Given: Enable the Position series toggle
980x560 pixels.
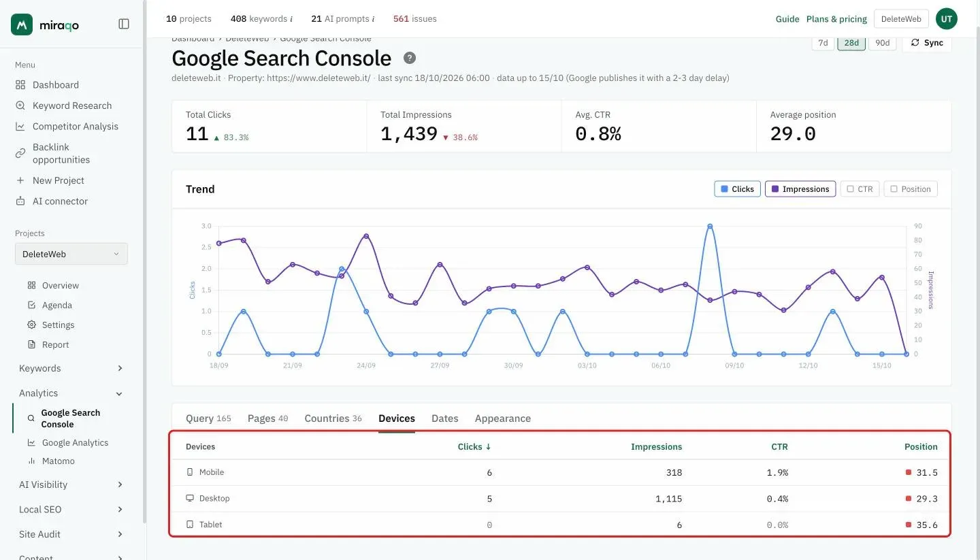Looking at the screenshot, I should tap(911, 189).
